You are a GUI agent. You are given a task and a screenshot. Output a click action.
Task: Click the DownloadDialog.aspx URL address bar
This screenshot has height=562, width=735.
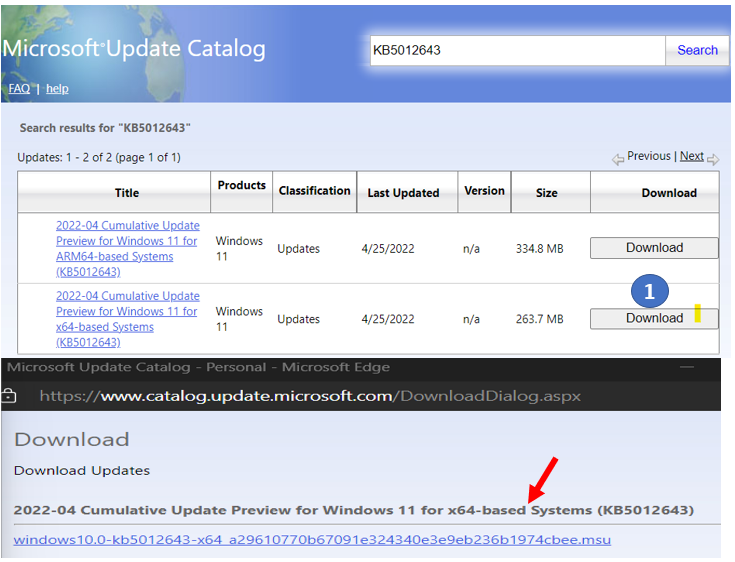[310, 396]
